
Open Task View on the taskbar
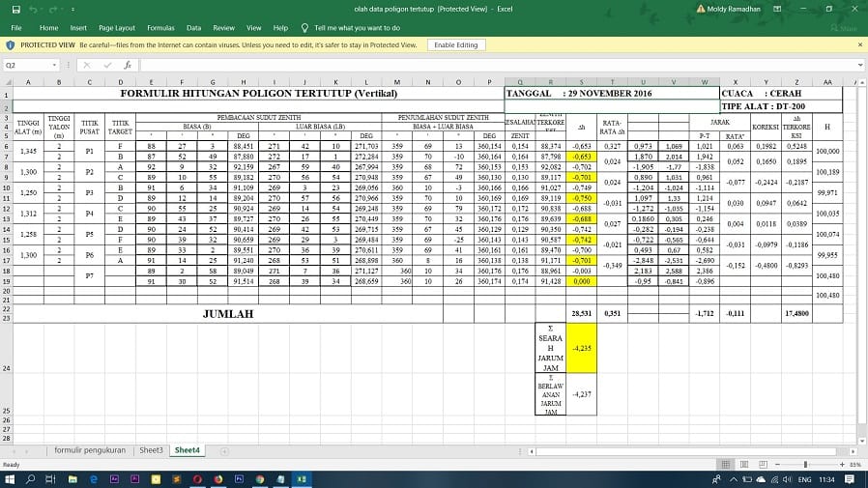[50, 479]
